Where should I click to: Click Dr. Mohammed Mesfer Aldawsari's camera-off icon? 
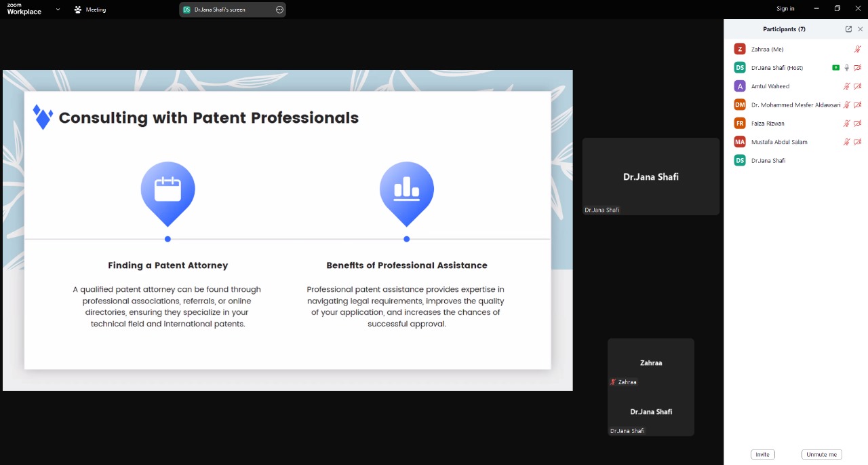(857, 105)
